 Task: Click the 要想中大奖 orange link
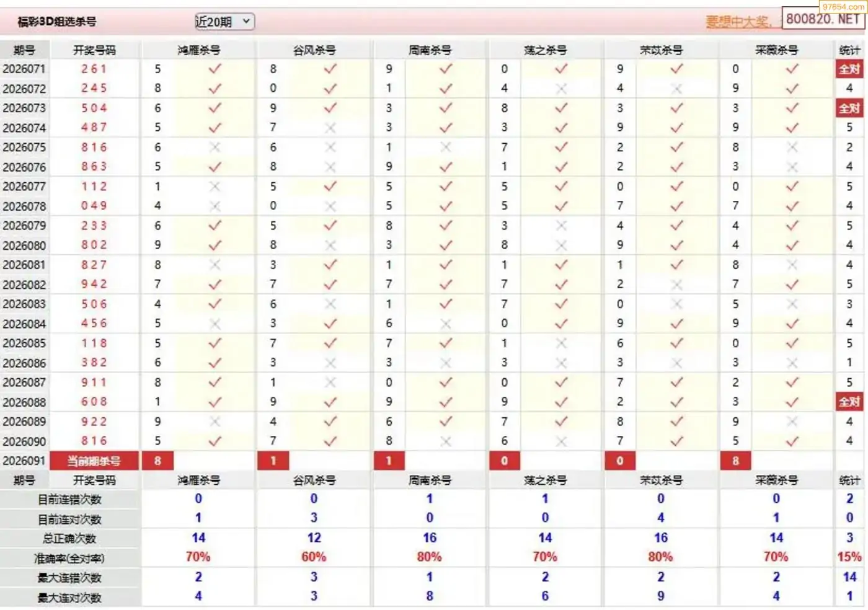pyautogui.click(x=738, y=22)
